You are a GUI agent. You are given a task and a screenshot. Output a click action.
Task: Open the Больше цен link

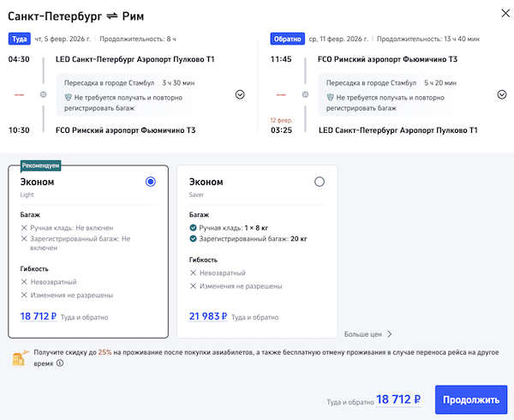368,334
